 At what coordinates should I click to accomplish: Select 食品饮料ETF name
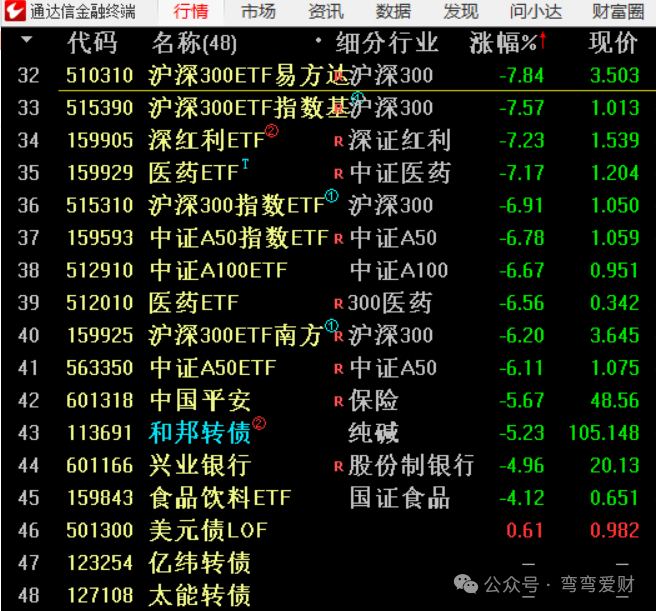pyautogui.click(x=220, y=498)
